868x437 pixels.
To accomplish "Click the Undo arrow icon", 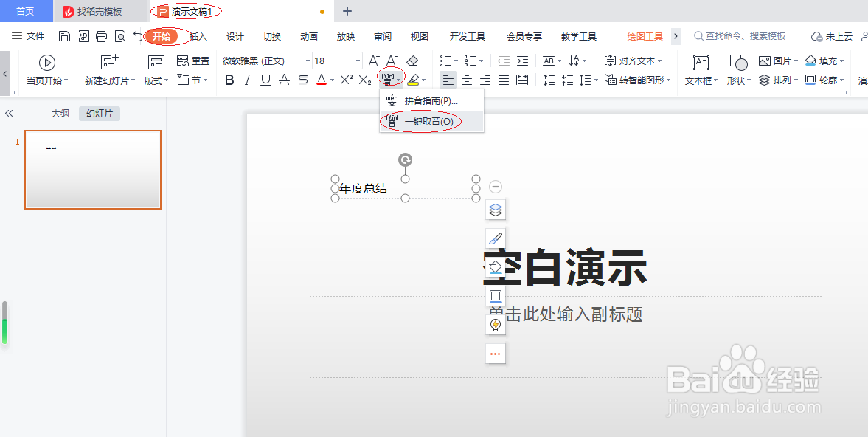I will pos(138,37).
